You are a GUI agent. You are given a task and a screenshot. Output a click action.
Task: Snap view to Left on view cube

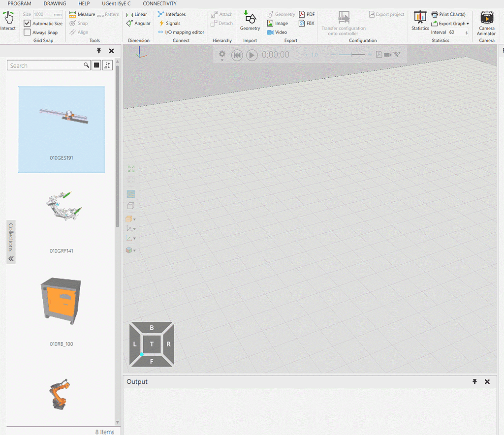tap(135, 344)
